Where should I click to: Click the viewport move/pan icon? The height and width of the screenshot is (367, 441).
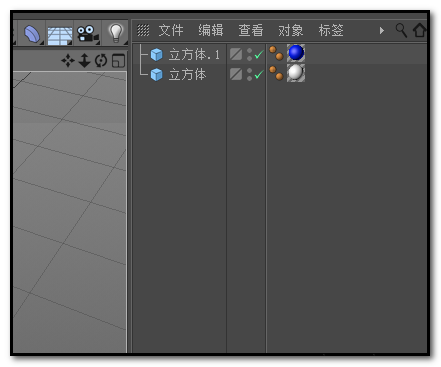tap(68, 61)
